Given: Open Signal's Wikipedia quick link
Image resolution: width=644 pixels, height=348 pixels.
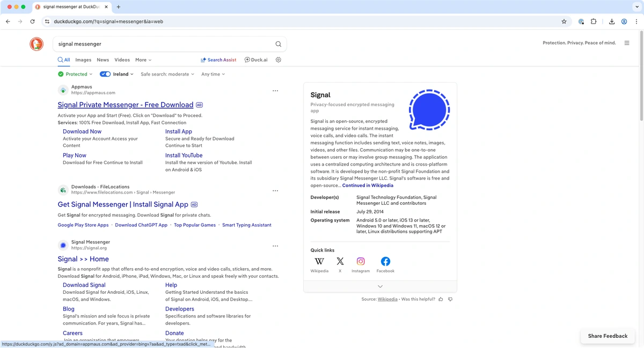Looking at the screenshot, I should click(319, 264).
